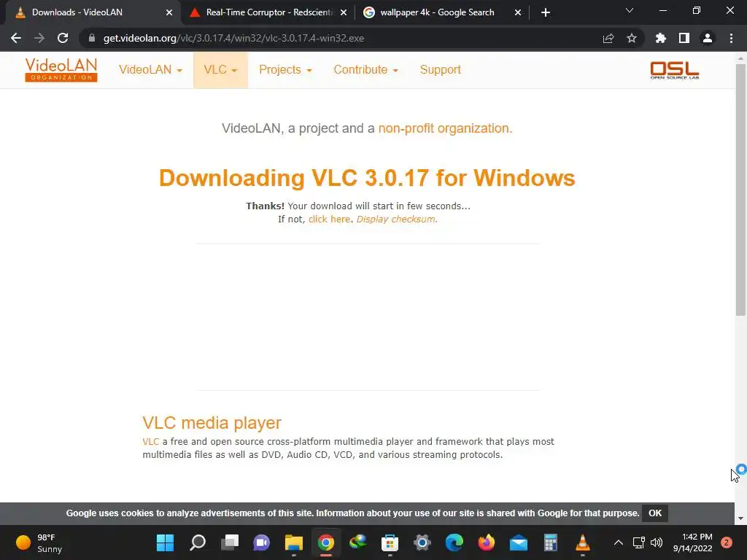Image resolution: width=747 pixels, height=560 pixels.
Task: Click the OSL Open Source Lab logo
Action: point(675,70)
